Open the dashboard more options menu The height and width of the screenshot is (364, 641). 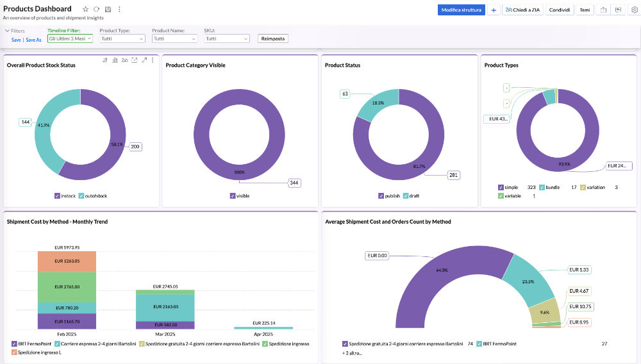coord(119,9)
